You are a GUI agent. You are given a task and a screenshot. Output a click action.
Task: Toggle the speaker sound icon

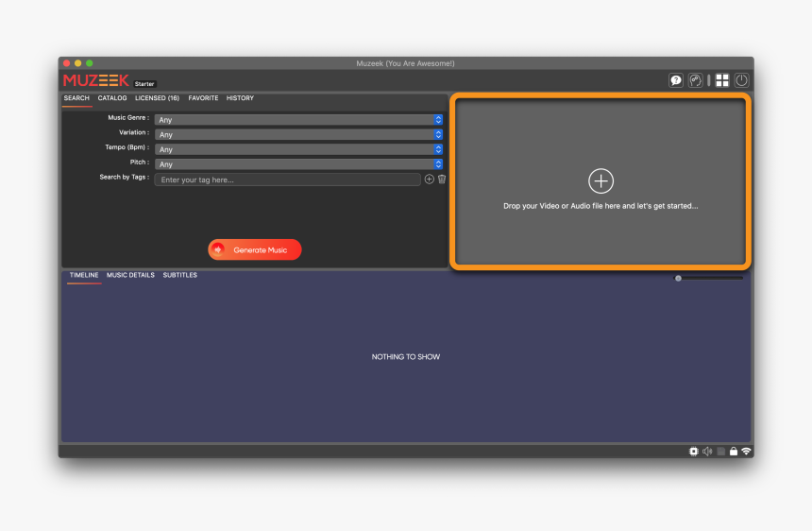[707, 452]
